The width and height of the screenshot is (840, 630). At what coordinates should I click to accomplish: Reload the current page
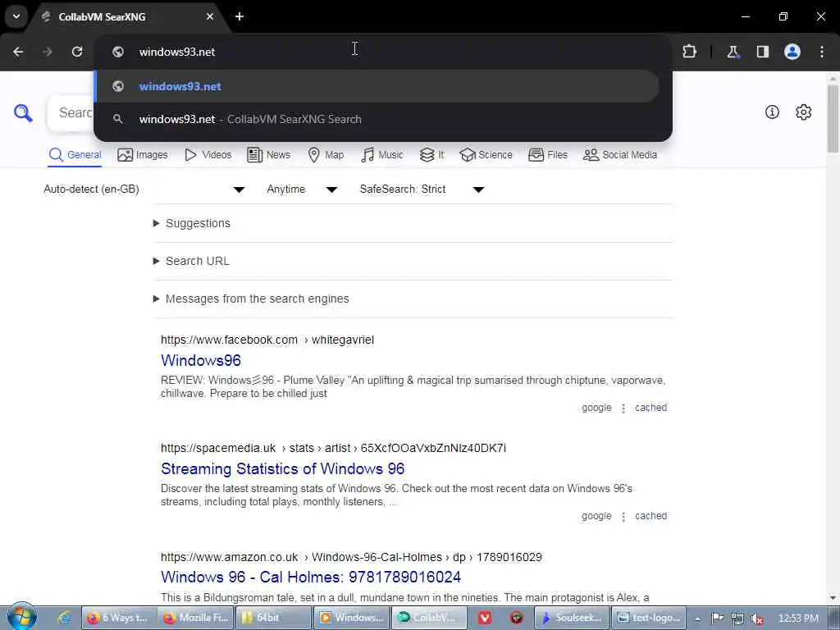[x=77, y=52]
